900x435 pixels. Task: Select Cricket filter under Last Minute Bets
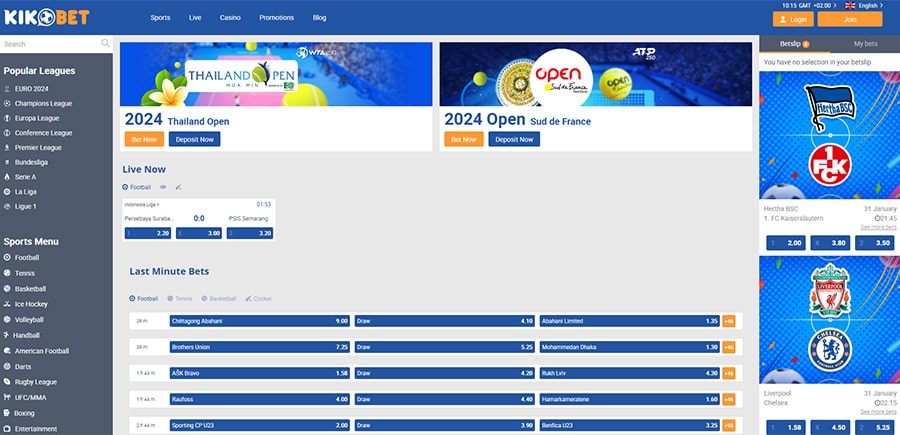pos(258,299)
